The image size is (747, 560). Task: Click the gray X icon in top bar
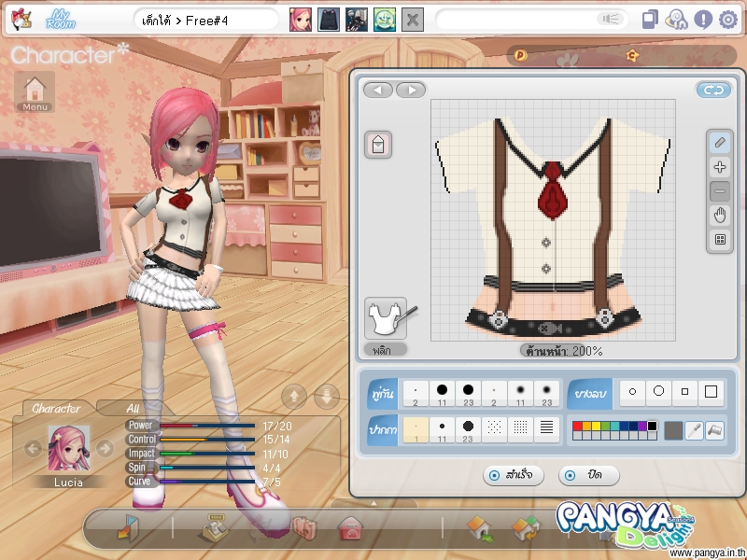tap(413, 20)
